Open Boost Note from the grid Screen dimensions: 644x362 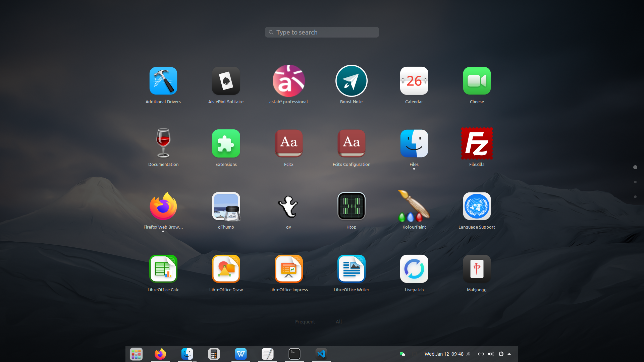351,81
